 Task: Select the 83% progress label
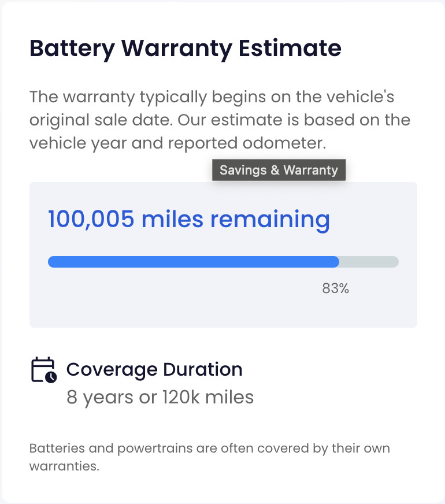335,288
